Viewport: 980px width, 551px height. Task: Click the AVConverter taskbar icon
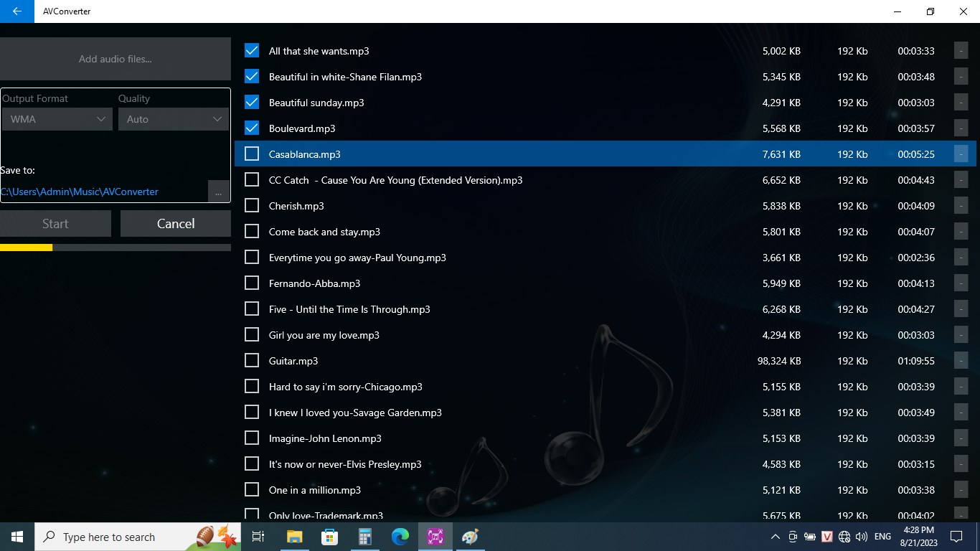(x=435, y=537)
